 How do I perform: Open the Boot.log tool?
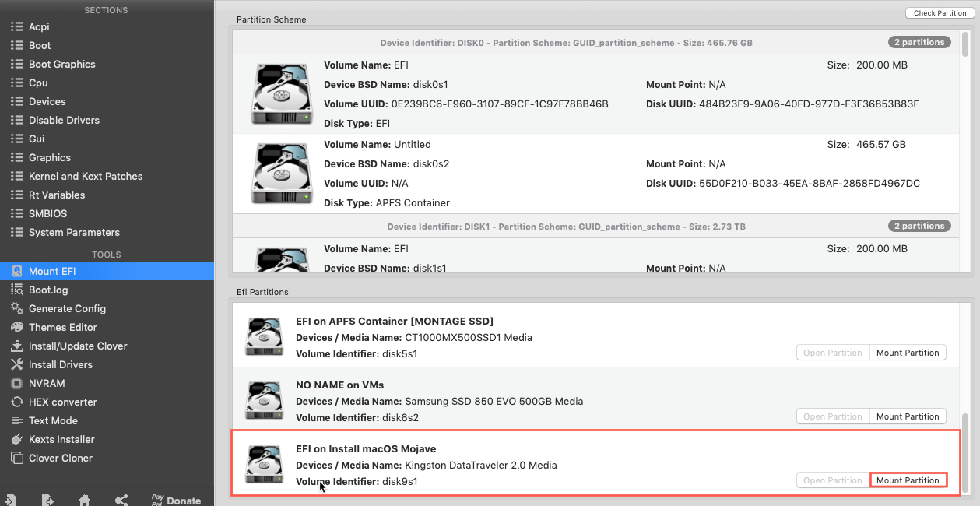(107, 290)
